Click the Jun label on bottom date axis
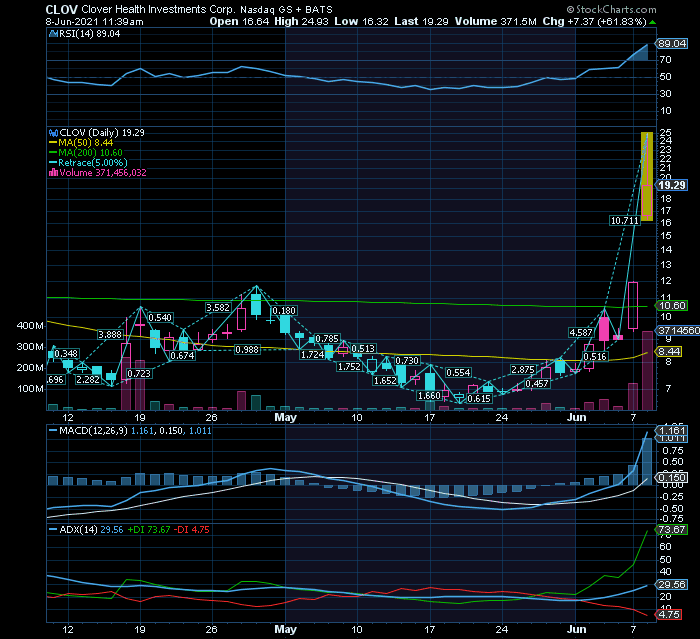This screenshot has height=639, width=700. (x=576, y=629)
